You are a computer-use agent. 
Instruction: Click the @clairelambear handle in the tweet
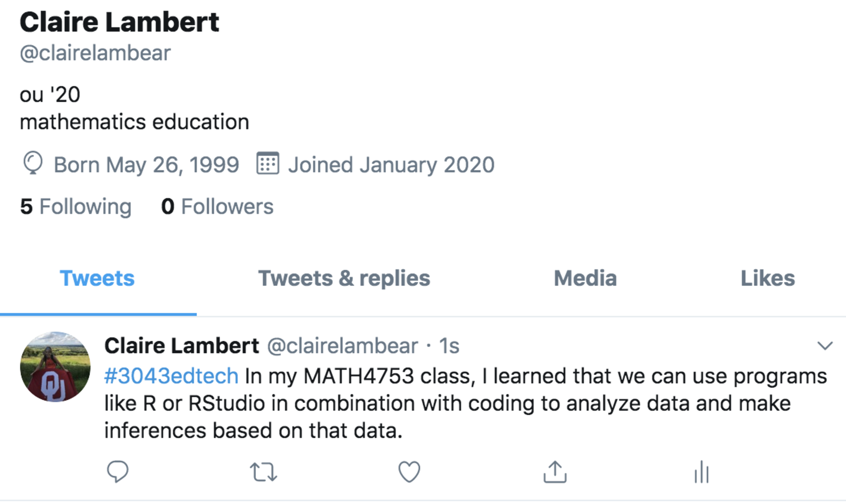click(342, 345)
